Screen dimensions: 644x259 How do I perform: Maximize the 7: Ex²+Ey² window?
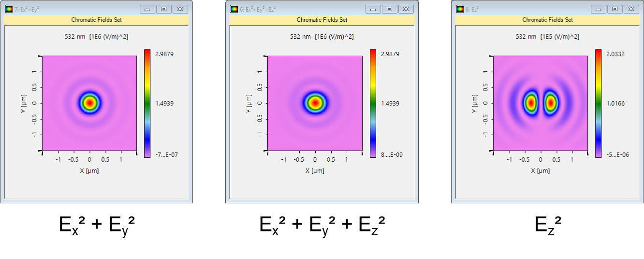pyautogui.click(x=164, y=9)
